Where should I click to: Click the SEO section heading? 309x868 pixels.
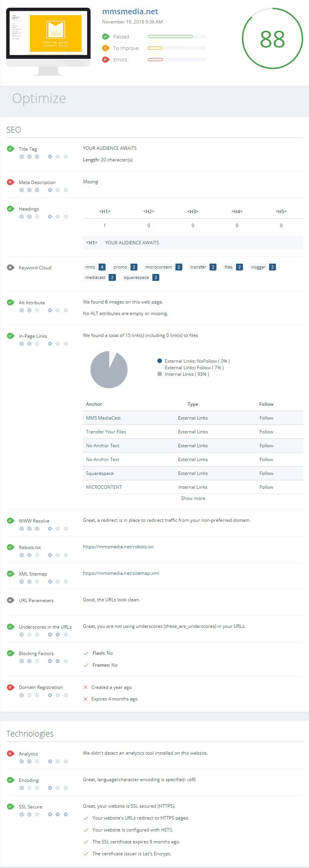tap(13, 130)
